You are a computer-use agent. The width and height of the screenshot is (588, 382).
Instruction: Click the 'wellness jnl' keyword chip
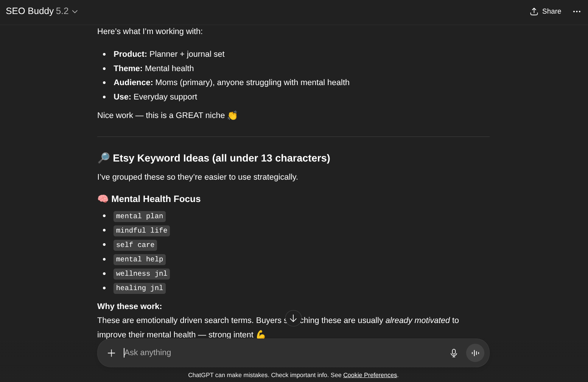click(x=142, y=274)
